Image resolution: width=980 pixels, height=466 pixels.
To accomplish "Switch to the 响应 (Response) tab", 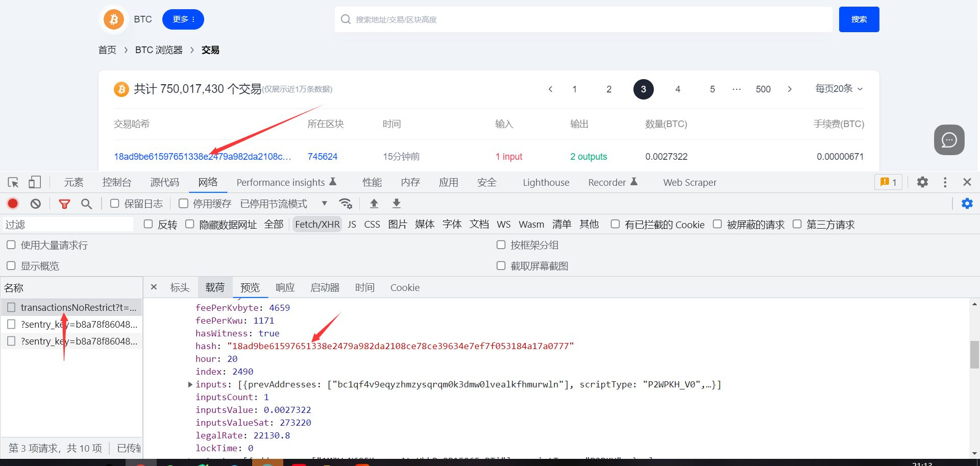I will pyautogui.click(x=285, y=287).
